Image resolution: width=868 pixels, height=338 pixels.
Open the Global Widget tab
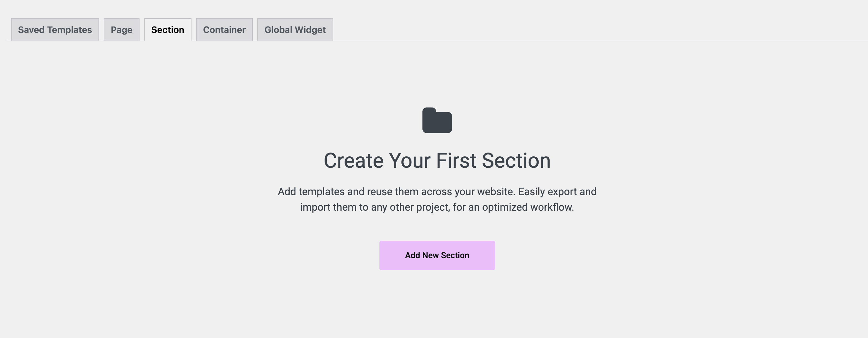coord(295,30)
